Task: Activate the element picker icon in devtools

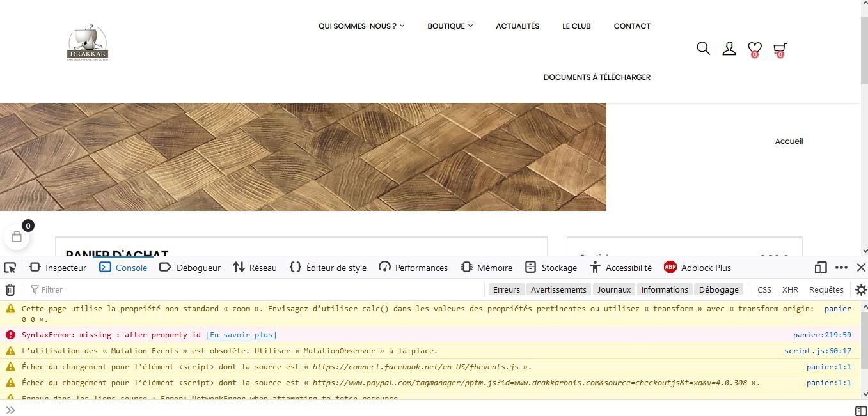Action: coord(10,267)
